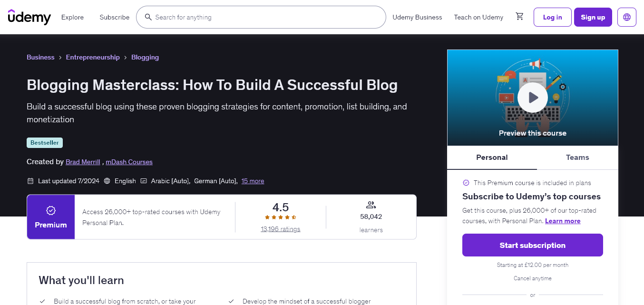Viewport: 644px width, 305px height.
Task: Click the closed captions icon
Action: click(x=143, y=181)
